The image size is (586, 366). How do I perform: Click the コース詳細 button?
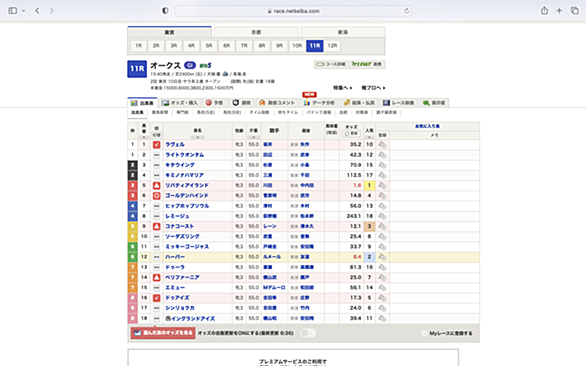(331, 64)
